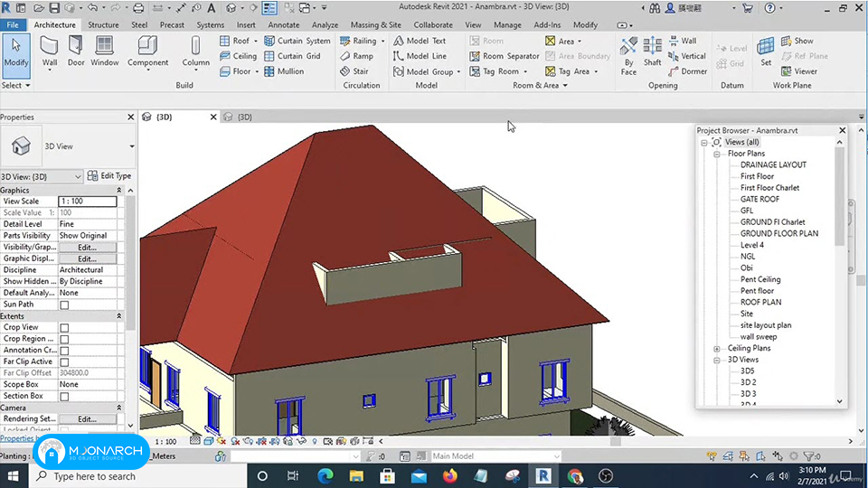
Task: Switch to the Annotate ribbon tab
Action: coord(283,25)
